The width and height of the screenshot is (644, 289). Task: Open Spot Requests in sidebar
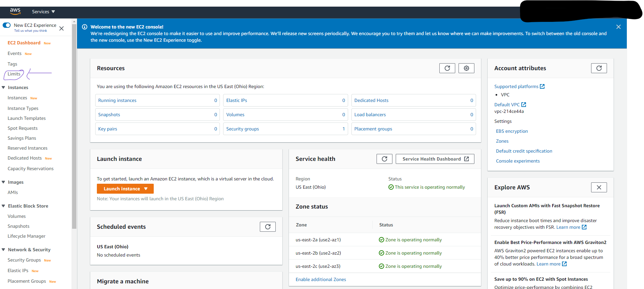22,128
